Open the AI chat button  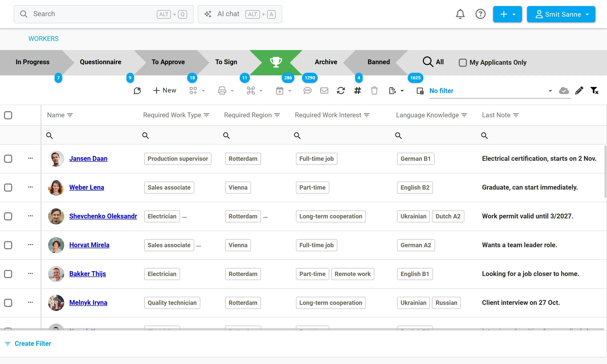[240, 14]
